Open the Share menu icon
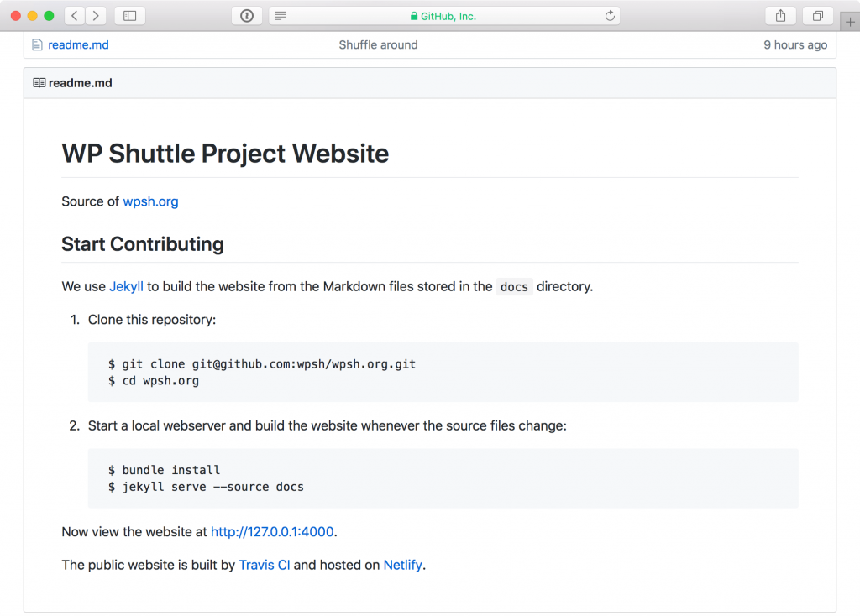Image resolution: width=860 pixels, height=616 pixels. pos(780,16)
